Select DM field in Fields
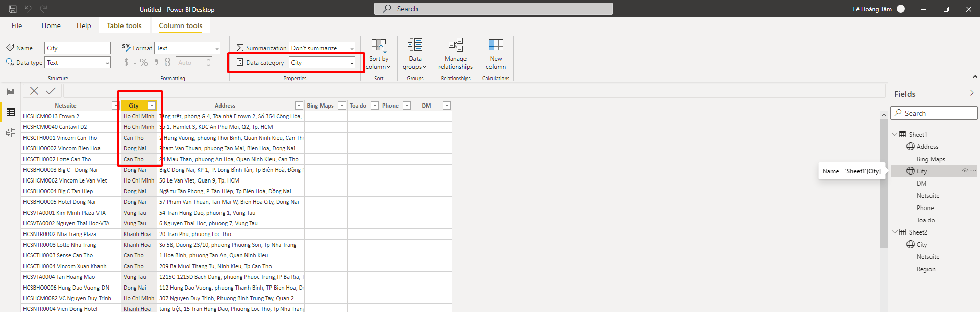 tap(921, 183)
